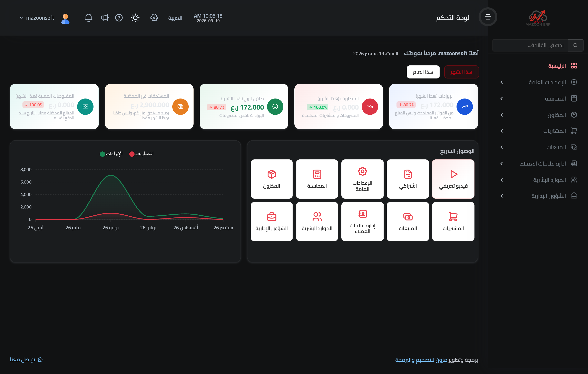Click the Mazoon ERP logo
Image resolution: width=588 pixels, height=374 pixels.
click(538, 18)
